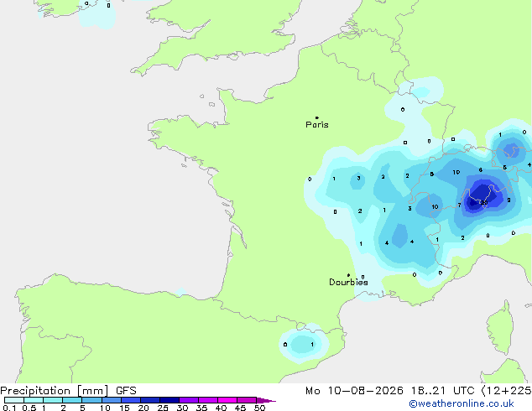Pick the lightest legend swatch between 0.1 and 0.5
Screen dimensions: 532x411
point(14,400)
